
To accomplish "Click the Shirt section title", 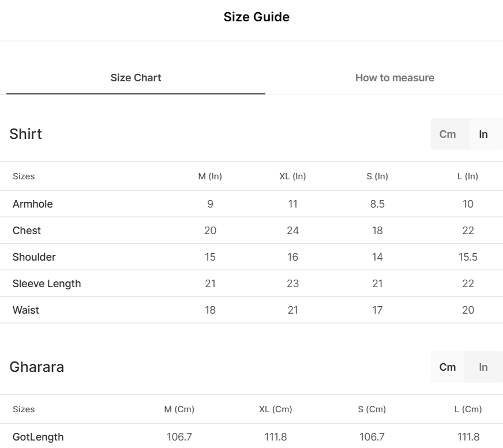I will point(25,134).
